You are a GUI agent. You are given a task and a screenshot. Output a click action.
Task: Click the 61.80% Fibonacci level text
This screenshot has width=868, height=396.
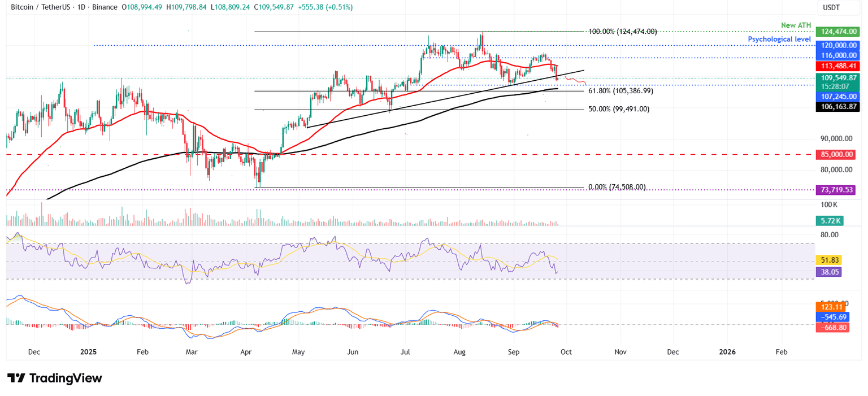[620, 90]
